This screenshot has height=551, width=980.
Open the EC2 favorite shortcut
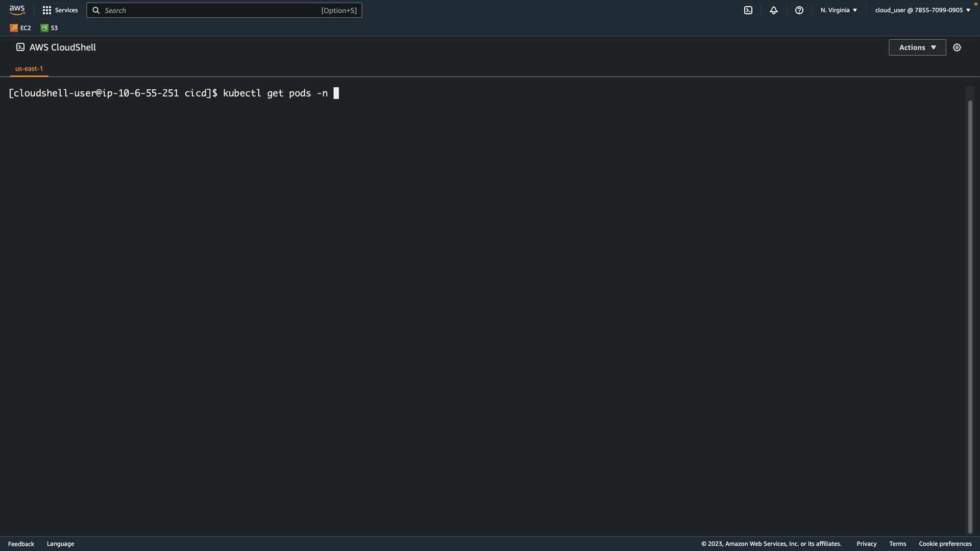click(20, 28)
